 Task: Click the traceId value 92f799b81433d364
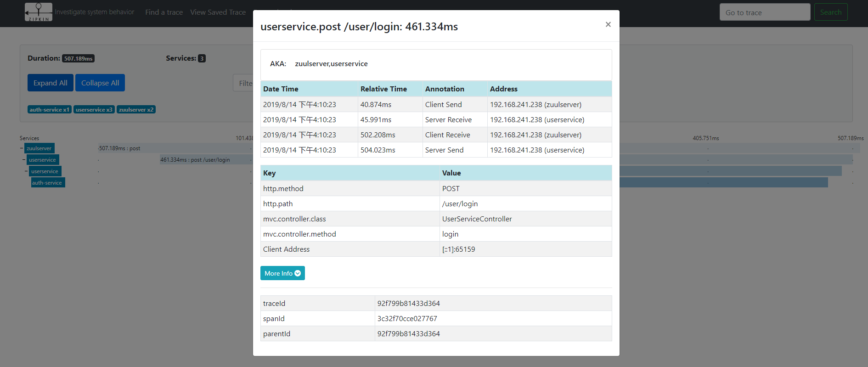(493, 304)
